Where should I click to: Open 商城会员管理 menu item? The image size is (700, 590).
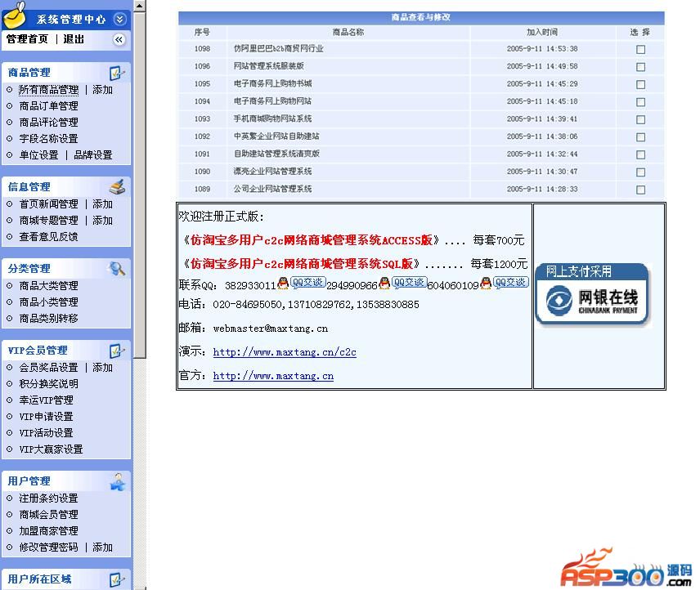point(49,515)
